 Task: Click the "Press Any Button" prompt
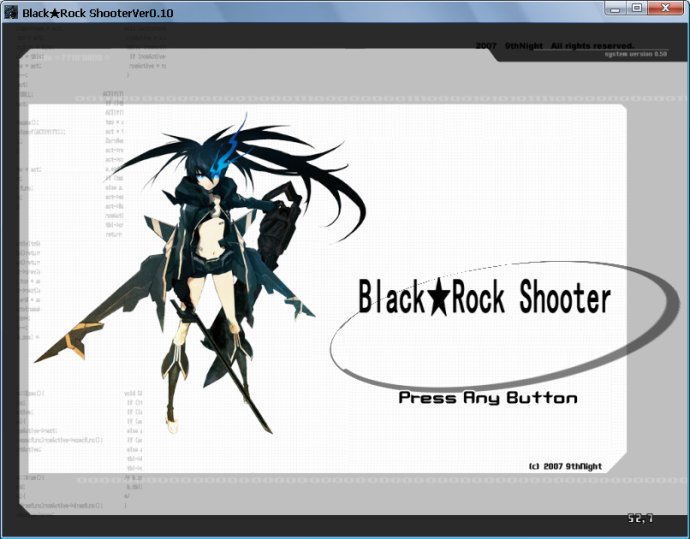(488, 398)
